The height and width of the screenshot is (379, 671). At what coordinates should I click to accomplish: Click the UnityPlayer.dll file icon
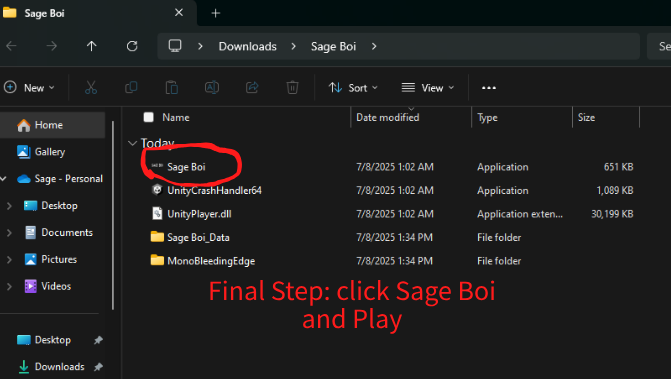157,213
